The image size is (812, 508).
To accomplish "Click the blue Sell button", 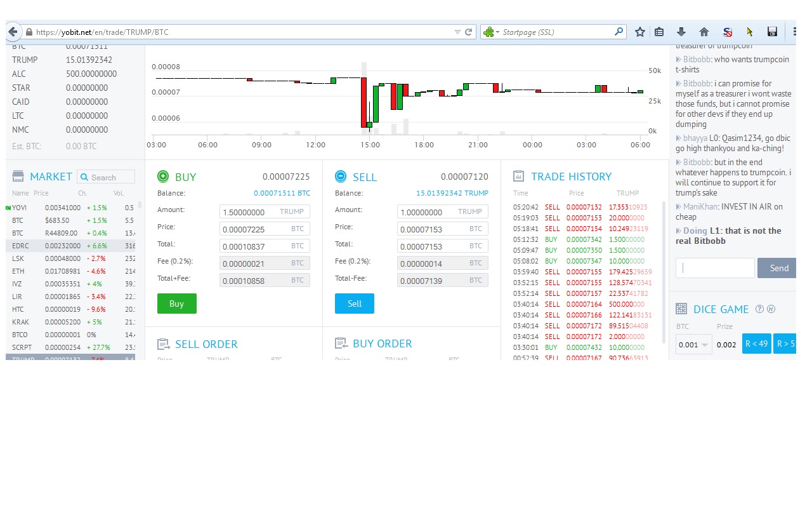I will click(355, 304).
